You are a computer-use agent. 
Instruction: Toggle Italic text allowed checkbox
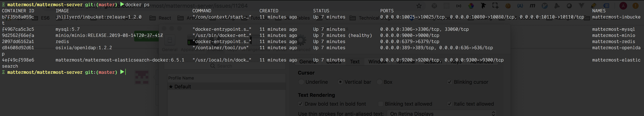point(449,104)
